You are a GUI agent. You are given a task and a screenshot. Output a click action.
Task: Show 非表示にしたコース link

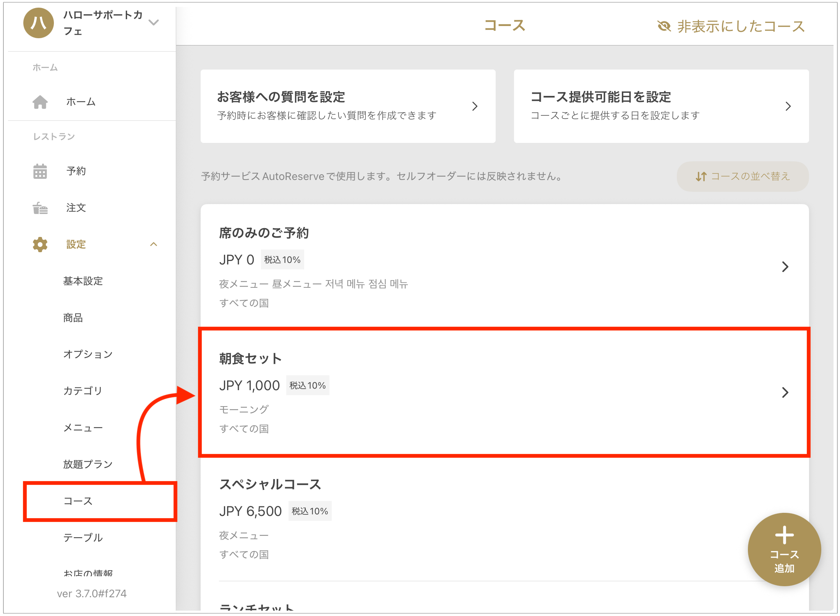pyautogui.click(x=740, y=26)
